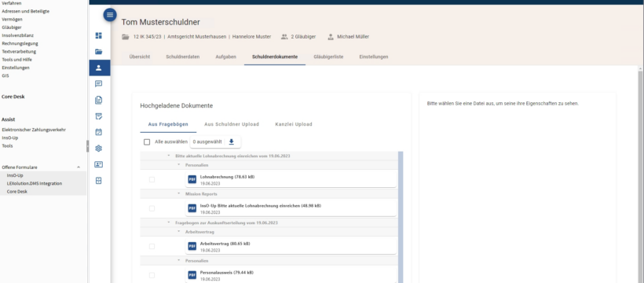The height and width of the screenshot is (283, 644).
Task: Select the Personalausweis (79.44 kB) document
Action: click(291, 275)
